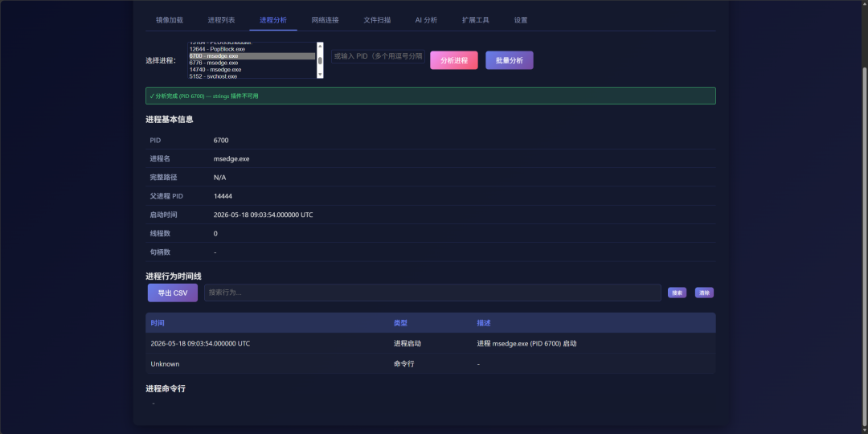Viewport: 868px width, 434px height.
Task: Click process list scroll-down arrow
Action: 319,74
